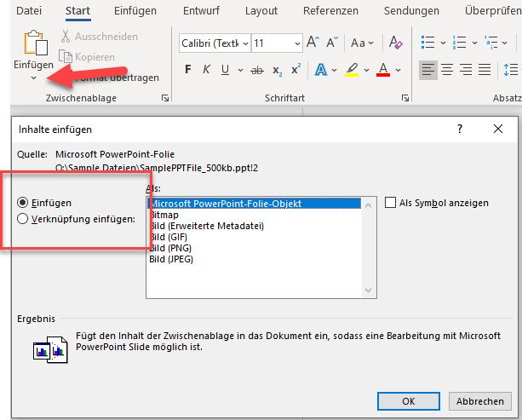522x420 pixels.
Task: Select Microsoft PowerPoint-Folie-Objekt in the list
Action: pos(254,204)
